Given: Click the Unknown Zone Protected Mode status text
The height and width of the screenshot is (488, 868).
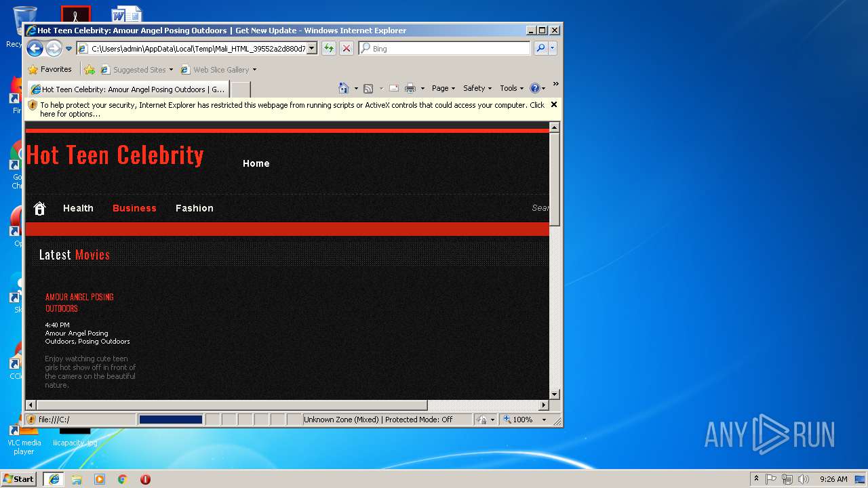Looking at the screenshot, I should (x=378, y=420).
